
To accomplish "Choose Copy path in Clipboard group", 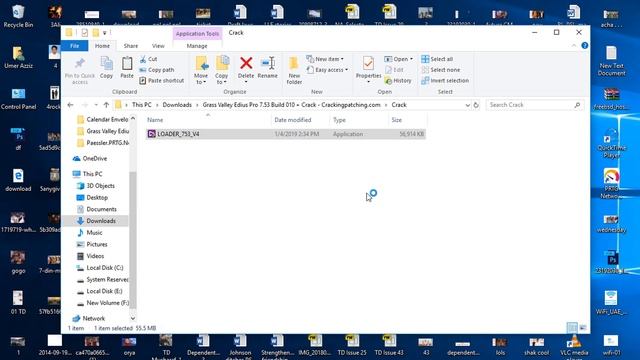I will pyautogui.click(x=157, y=70).
